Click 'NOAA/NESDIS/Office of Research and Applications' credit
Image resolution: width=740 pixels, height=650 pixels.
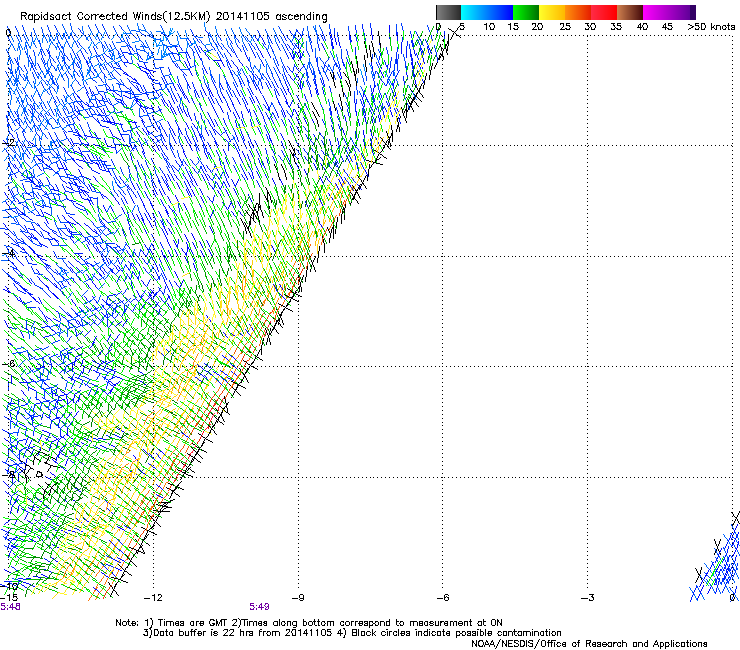pyautogui.click(x=589, y=644)
